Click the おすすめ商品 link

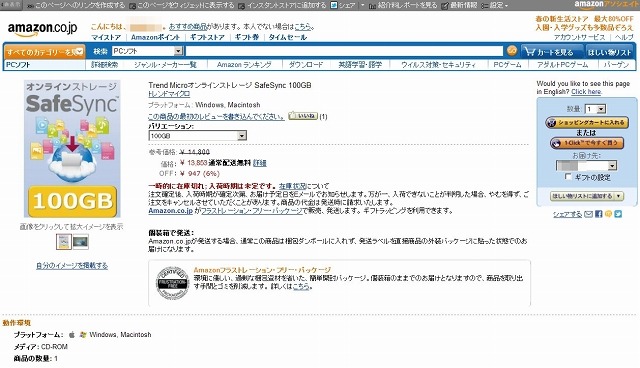click(x=188, y=27)
